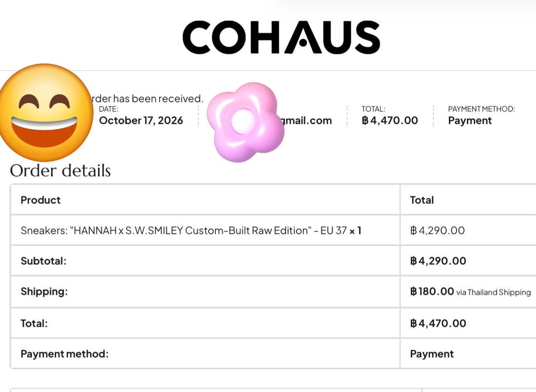536x392 pixels.
Task: Click the Order details heading
Action: click(x=60, y=171)
